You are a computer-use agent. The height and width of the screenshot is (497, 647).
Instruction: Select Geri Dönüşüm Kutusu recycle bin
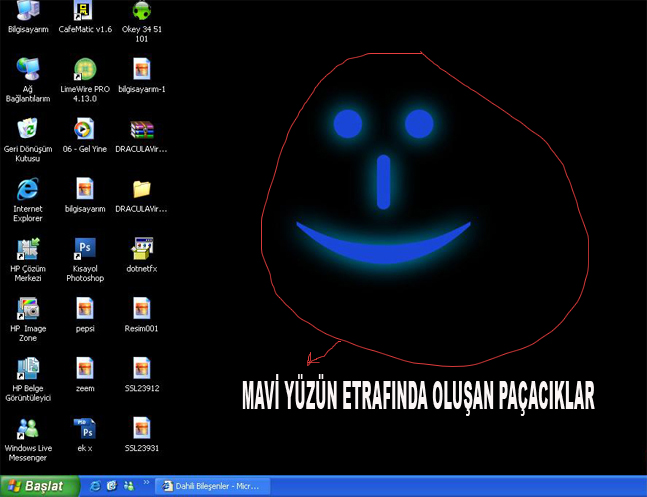point(28,128)
